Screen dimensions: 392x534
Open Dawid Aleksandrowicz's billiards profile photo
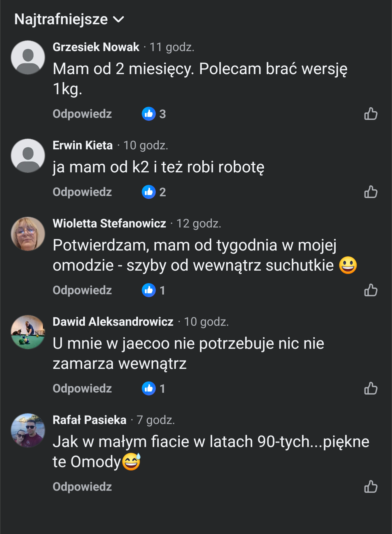click(28, 332)
